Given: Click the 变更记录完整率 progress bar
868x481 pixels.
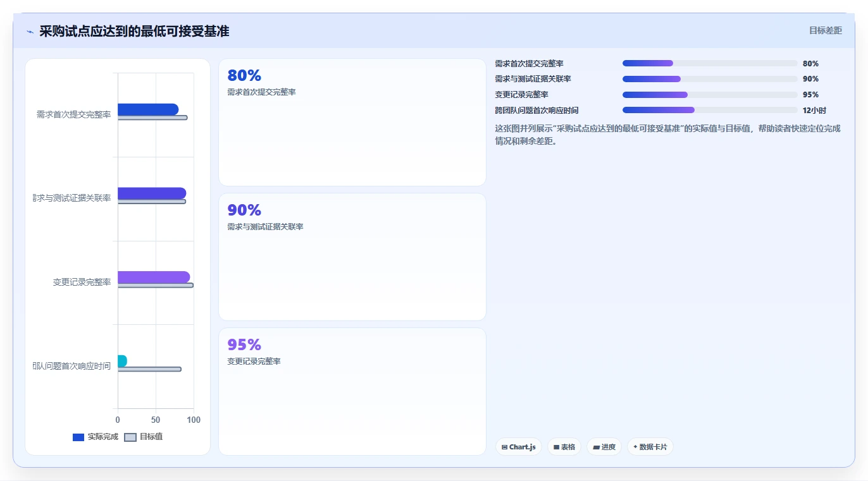Looking at the screenshot, I should pos(710,95).
